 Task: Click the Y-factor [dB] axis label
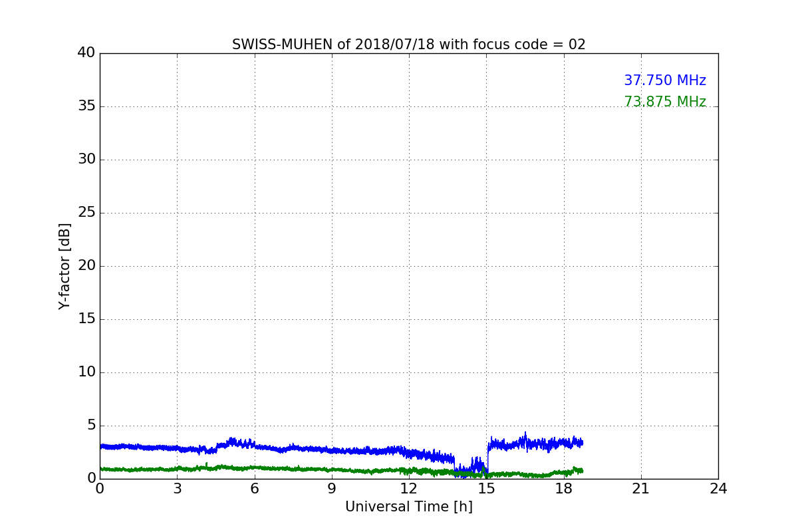click(x=65, y=266)
